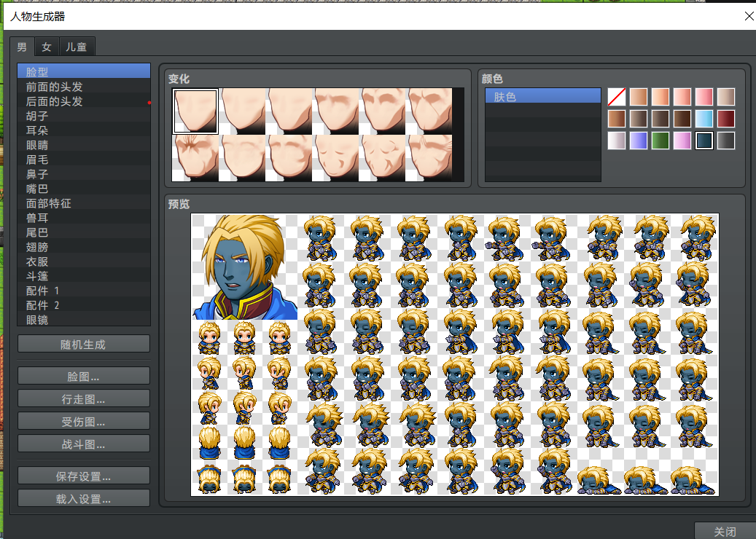Image resolution: width=756 pixels, height=539 pixels.
Task: Pick the light blue skin color swatch
Action: click(704, 119)
